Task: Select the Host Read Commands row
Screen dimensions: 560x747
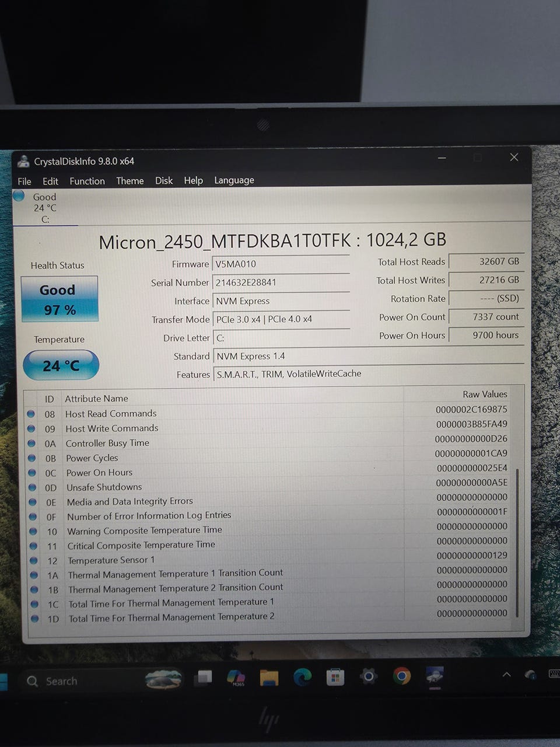Action: point(267,412)
